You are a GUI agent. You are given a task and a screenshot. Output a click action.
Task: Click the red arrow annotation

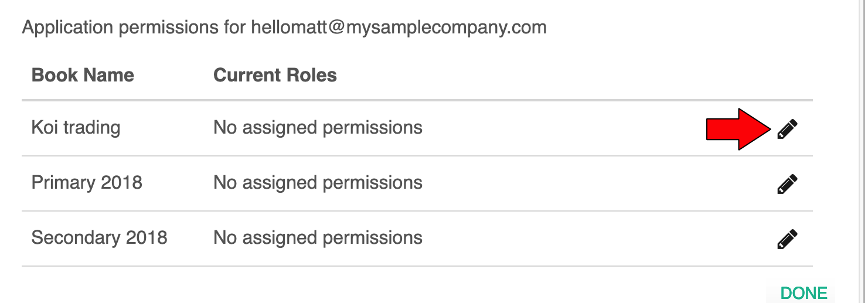click(x=738, y=129)
